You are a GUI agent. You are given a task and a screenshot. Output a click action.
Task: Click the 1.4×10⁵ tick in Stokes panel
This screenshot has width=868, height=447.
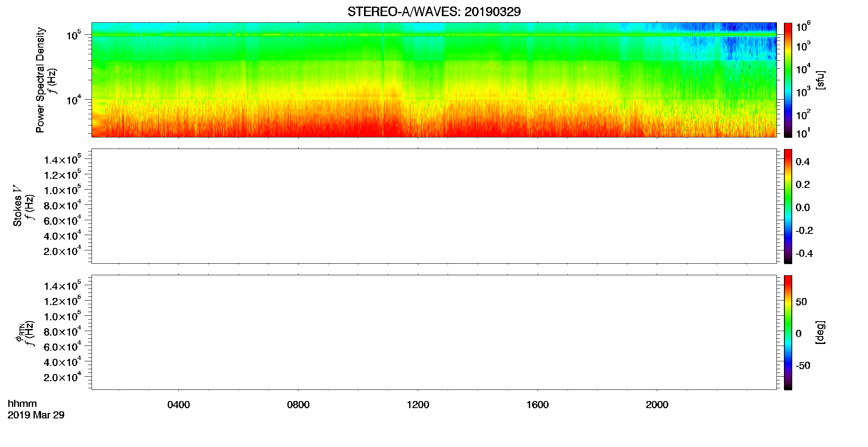pos(63,159)
